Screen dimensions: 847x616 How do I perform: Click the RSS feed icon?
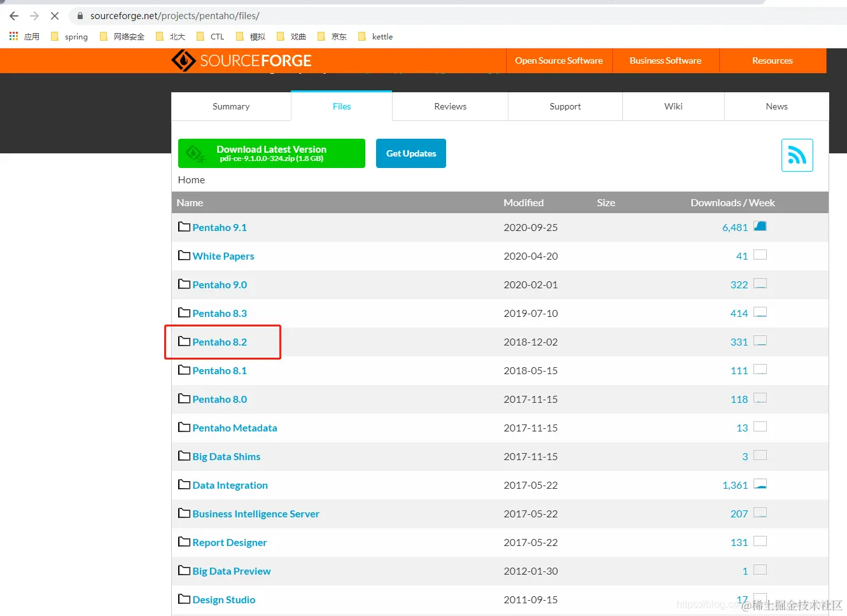[797, 155]
